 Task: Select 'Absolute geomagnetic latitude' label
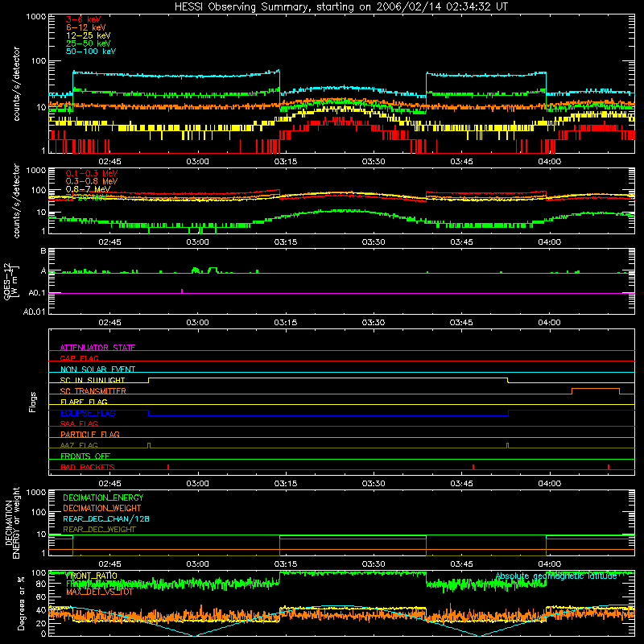556,576
